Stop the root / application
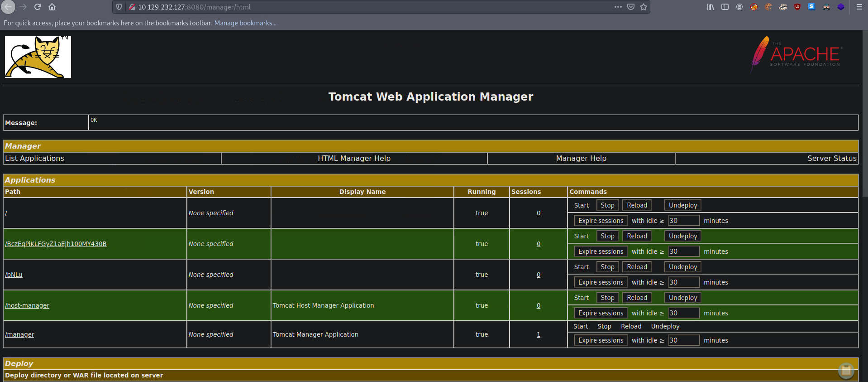This screenshot has height=382, width=868. coord(607,205)
